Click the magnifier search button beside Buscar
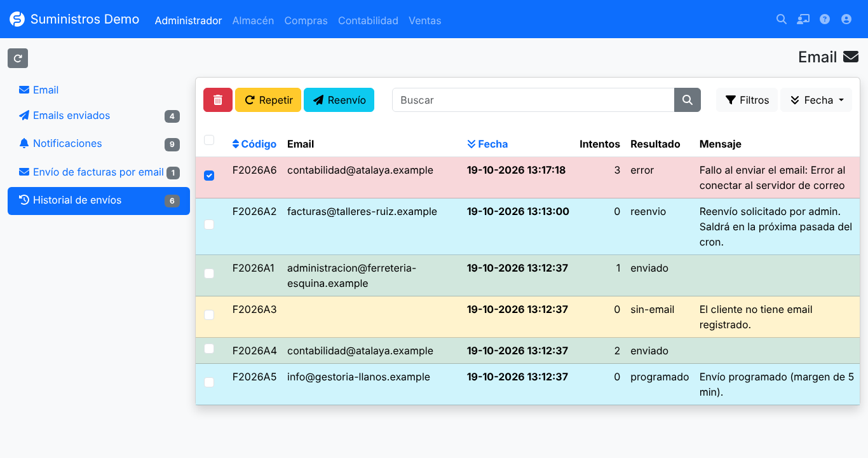 [x=688, y=100]
